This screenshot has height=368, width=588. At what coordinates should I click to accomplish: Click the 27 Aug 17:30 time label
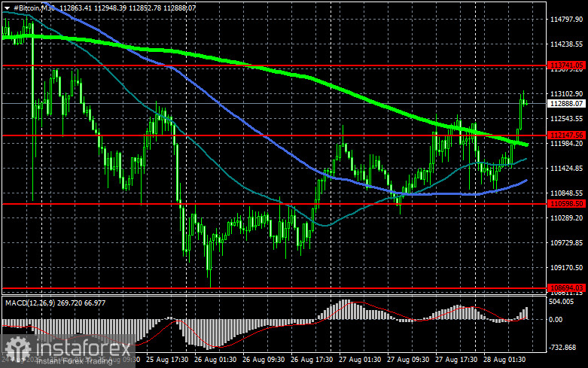[456, 360]
